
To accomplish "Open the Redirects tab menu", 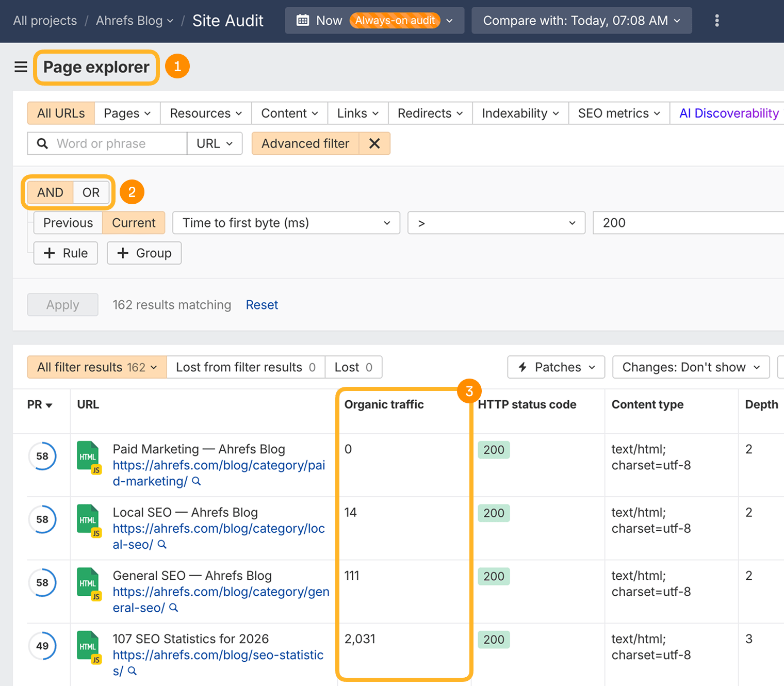I will (x=430, y=113).
